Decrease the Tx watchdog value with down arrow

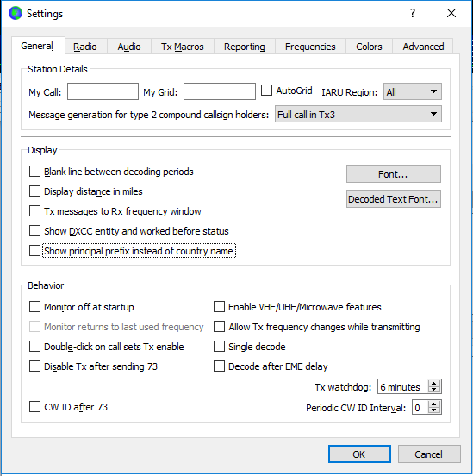434,390
